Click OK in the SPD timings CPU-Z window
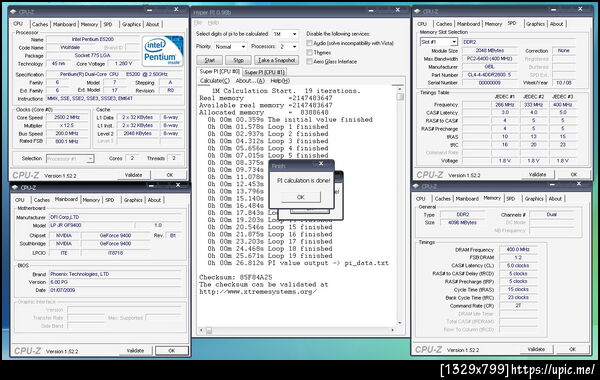 pyautogui.click(x=574, y=174)
